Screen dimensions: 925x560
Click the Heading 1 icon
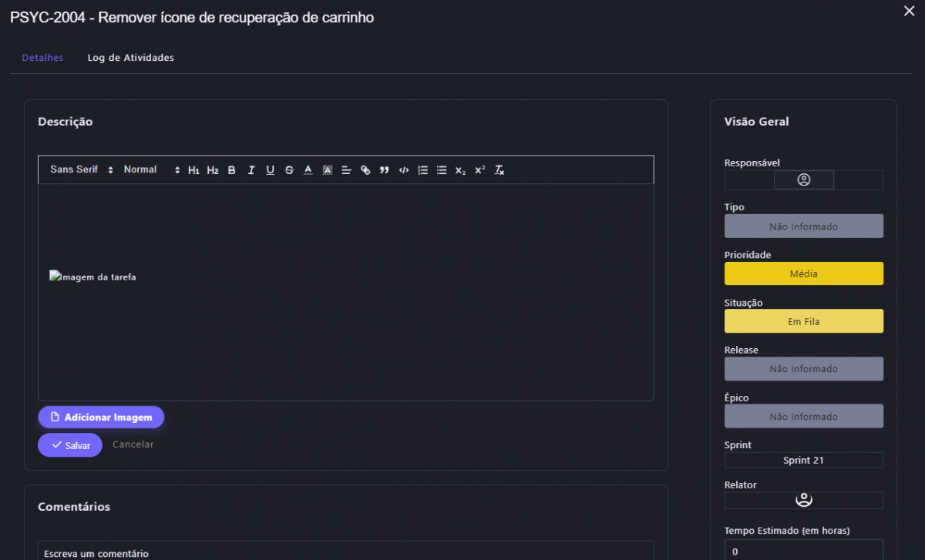tap(193, 170)
